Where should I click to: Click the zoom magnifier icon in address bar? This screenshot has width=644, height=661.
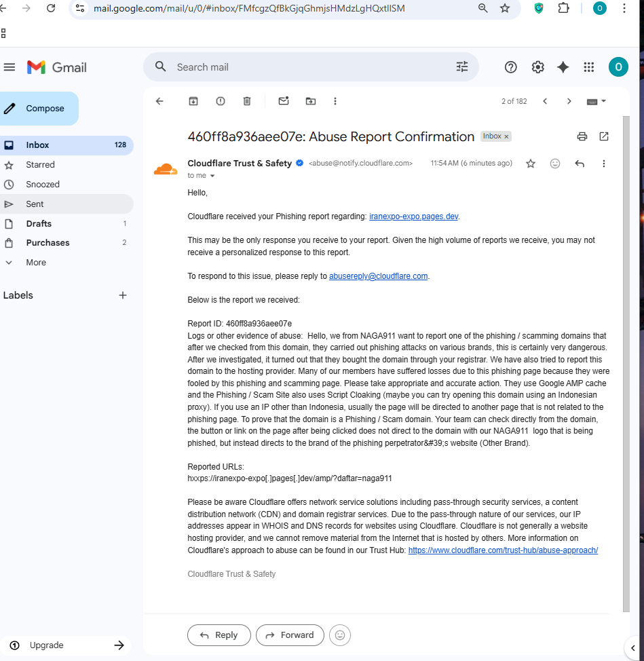[482, 8]
